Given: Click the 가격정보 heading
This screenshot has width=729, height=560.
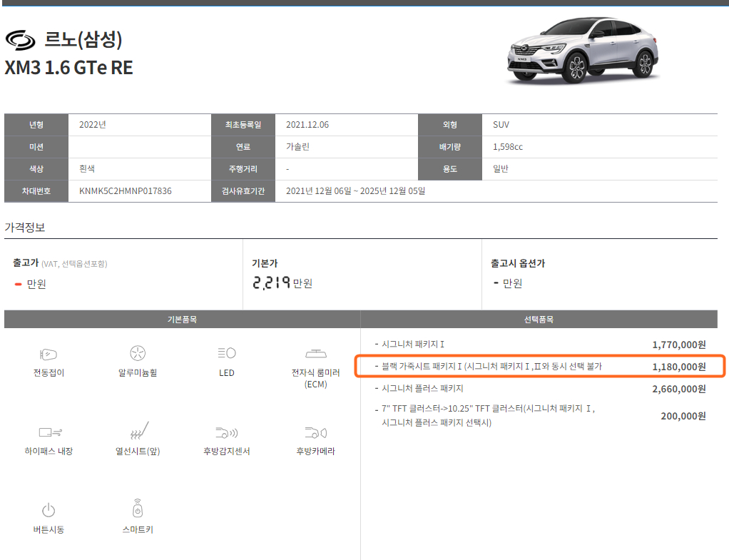Looking at the screenshot, I should [25, 228].
